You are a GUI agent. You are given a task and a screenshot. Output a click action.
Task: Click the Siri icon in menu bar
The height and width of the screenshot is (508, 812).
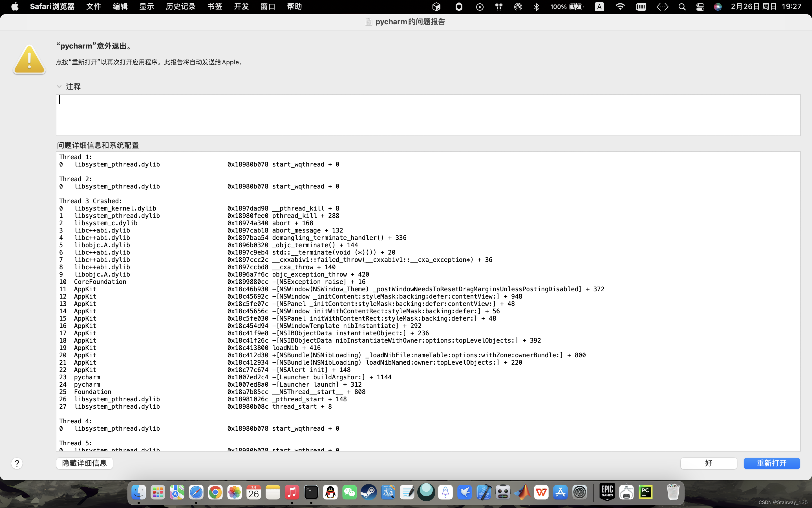tap(718, 7)
